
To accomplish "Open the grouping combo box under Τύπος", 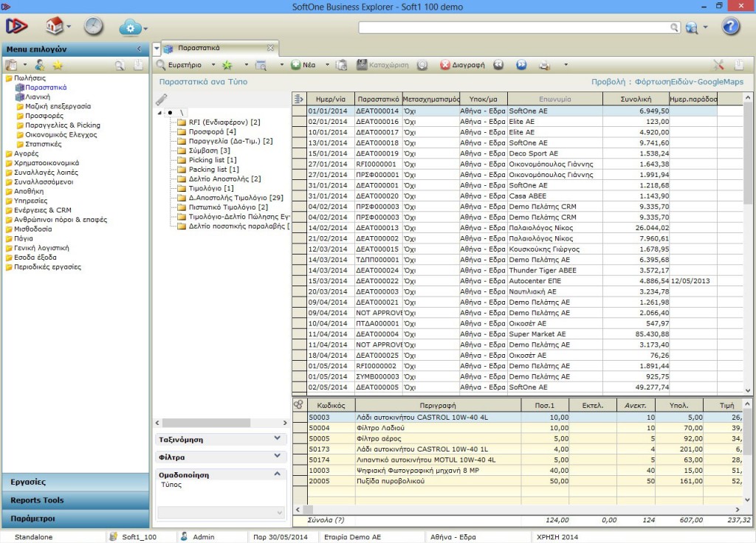I will [221, 512].
